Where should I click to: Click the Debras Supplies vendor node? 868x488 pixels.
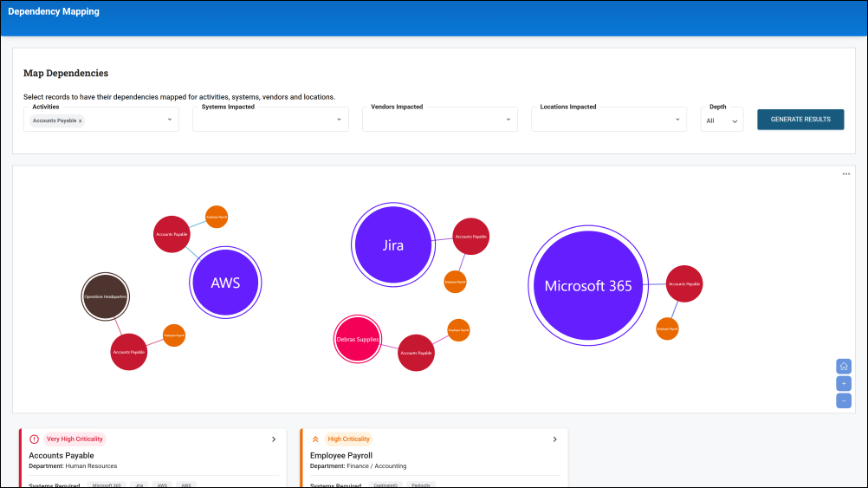357,339
